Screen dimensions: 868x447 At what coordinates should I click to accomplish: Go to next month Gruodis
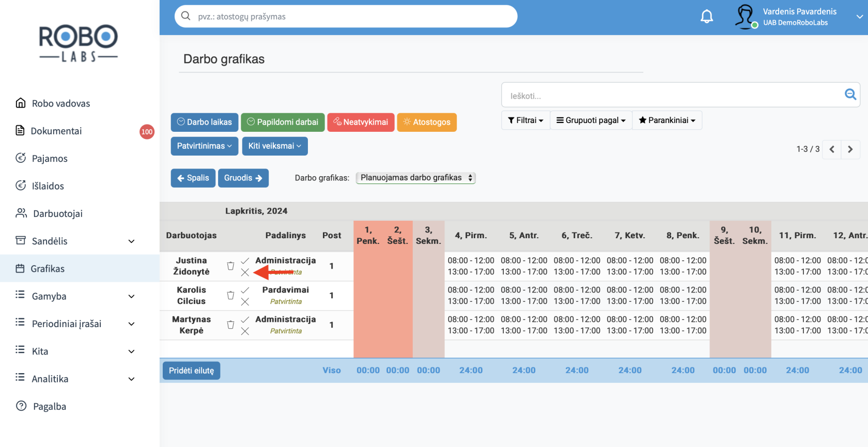(x=243, y=178)
